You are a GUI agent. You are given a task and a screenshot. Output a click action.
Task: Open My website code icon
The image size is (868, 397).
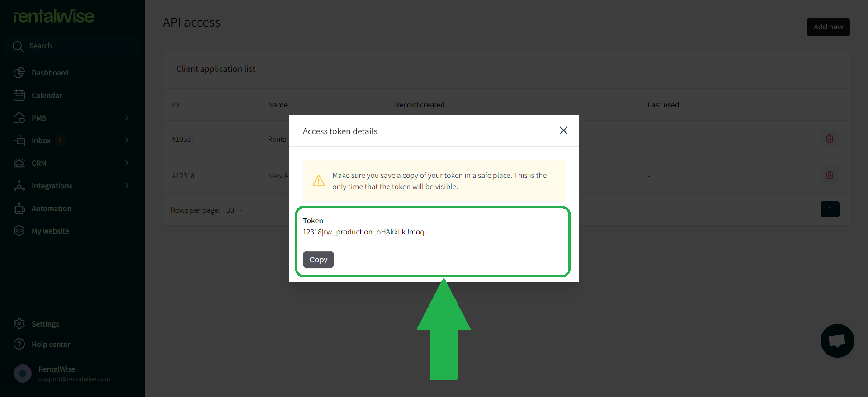click(19, 231)
